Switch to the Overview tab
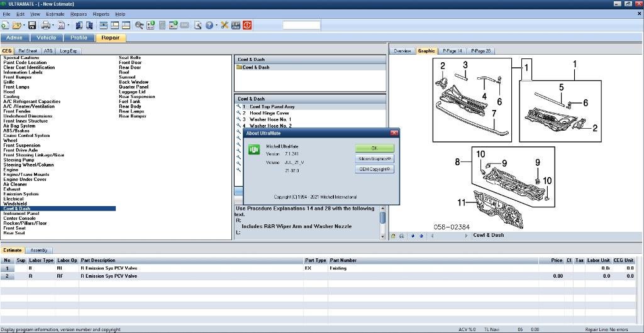 point(402,52)
